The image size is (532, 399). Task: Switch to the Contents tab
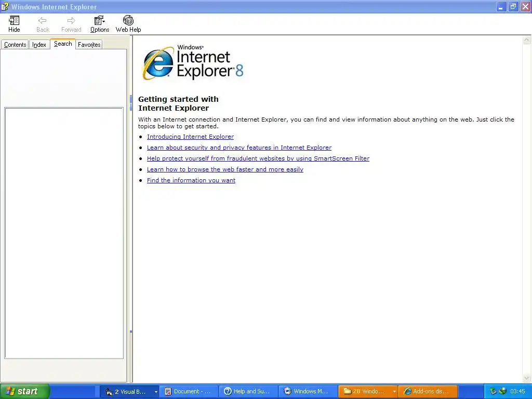(15, 45)
